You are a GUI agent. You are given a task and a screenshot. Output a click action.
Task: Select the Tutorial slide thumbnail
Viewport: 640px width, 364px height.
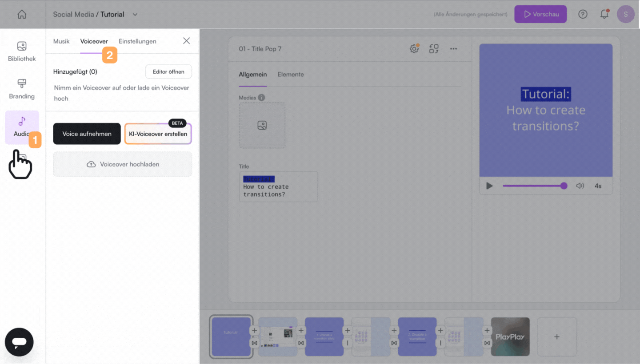tap(231, 336)
